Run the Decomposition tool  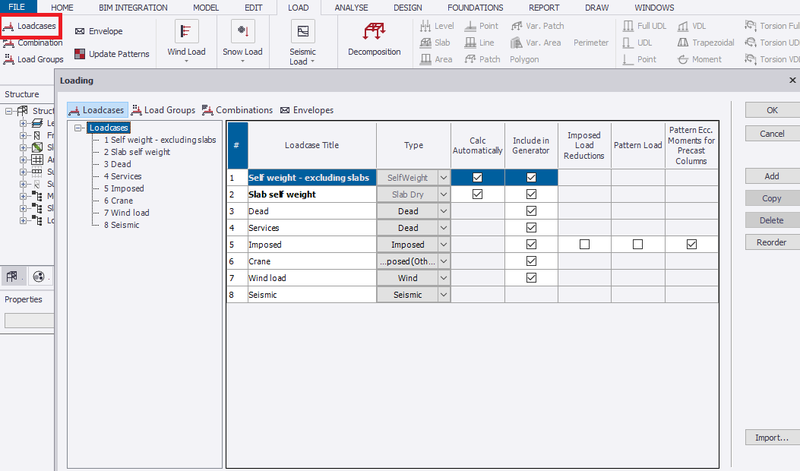(374, 40)
